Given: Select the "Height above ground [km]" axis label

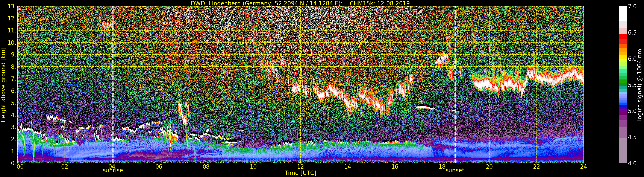Looking at the screenshot, I should click(3, 85).
